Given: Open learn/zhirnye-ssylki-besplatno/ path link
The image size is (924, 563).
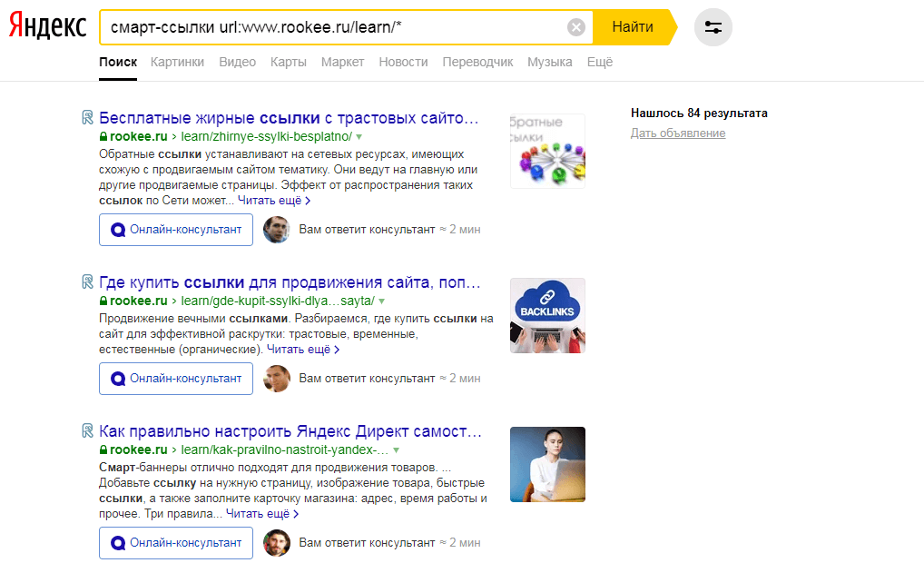Looking at the screenshot, I should pyautogui.click(x=266, y=136).
